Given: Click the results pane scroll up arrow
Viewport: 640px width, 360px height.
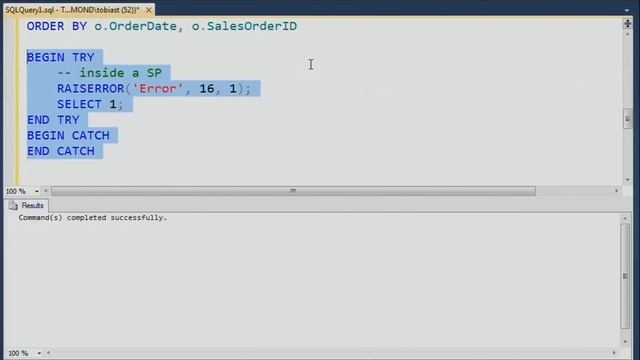Looking at the screenshot, I should pos(625,219).
